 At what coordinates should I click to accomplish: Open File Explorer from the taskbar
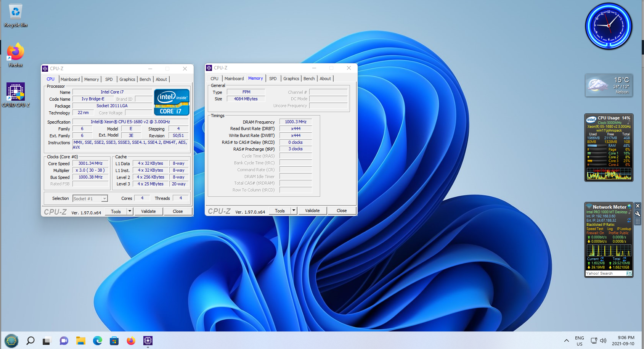pos(80,341)
